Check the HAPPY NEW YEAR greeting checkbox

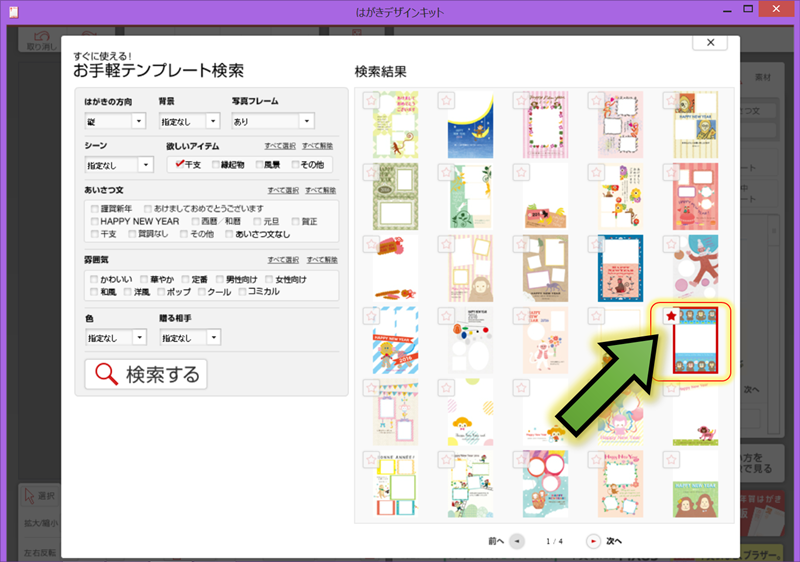pyautogui.click(x=95, y=221)
